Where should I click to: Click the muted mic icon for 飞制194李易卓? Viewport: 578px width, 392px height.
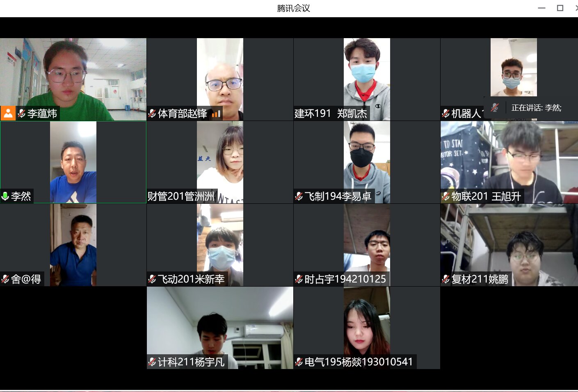coord(299,196)
